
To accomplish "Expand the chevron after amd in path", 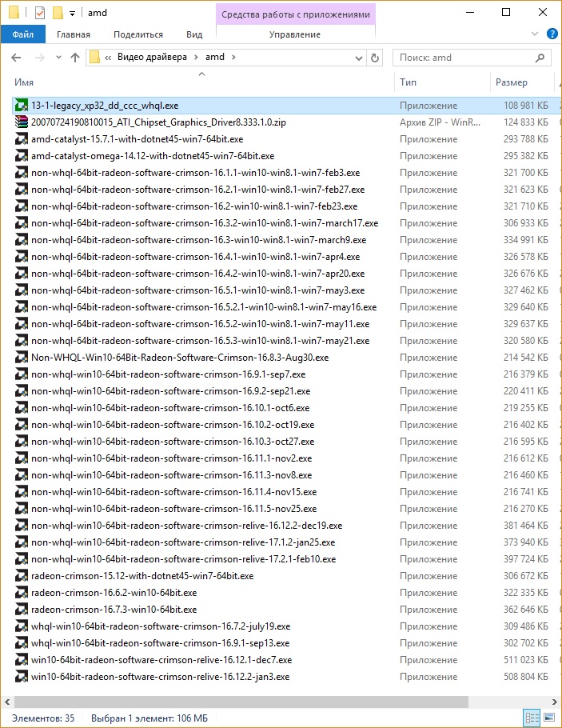I will [233, 57].
